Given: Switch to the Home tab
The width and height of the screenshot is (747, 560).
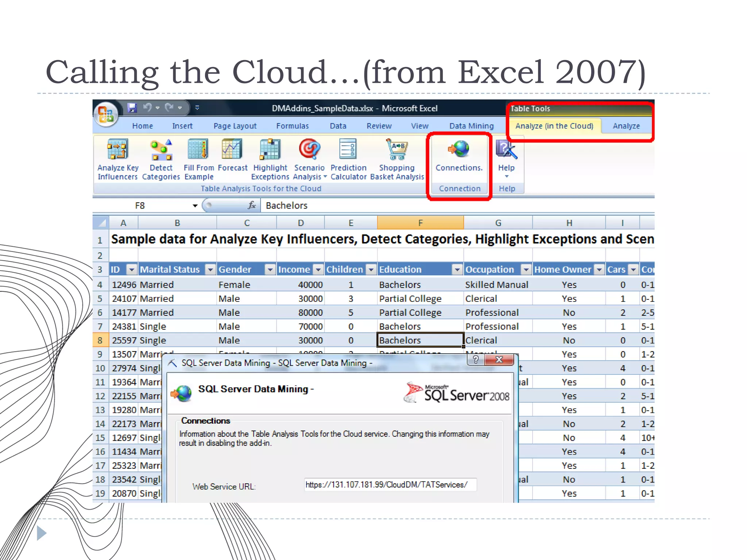Looking at the screenshot, I should [142, 126].
